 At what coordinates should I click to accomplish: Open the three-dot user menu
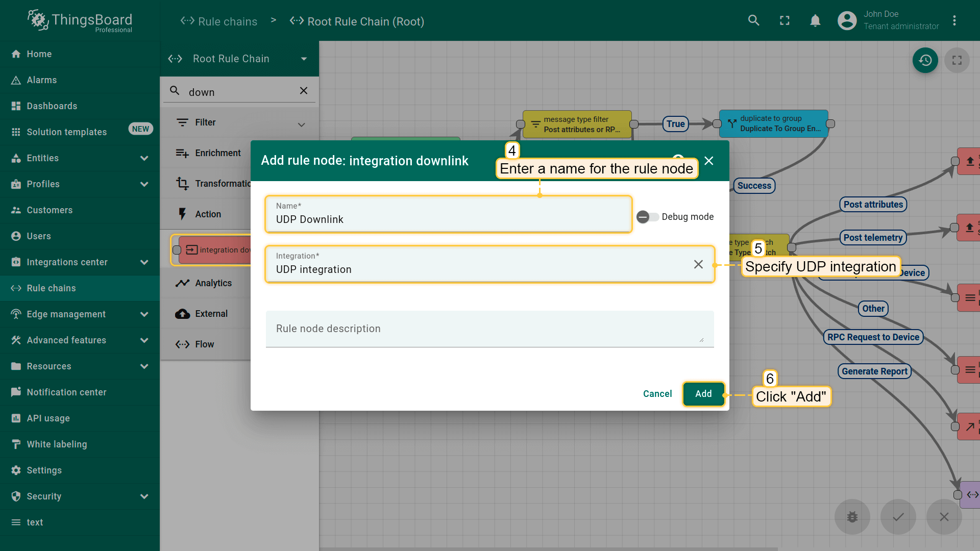(x=954, y=20)
